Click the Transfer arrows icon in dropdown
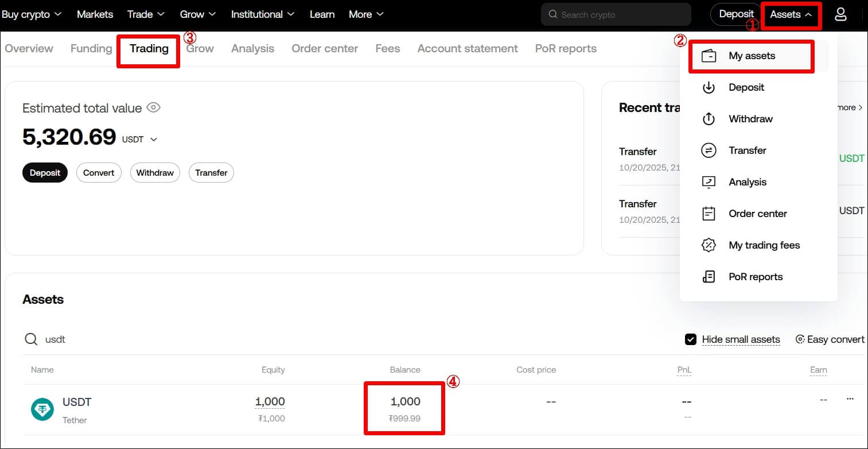Screen dimensions: 868x449 point(709,150)
